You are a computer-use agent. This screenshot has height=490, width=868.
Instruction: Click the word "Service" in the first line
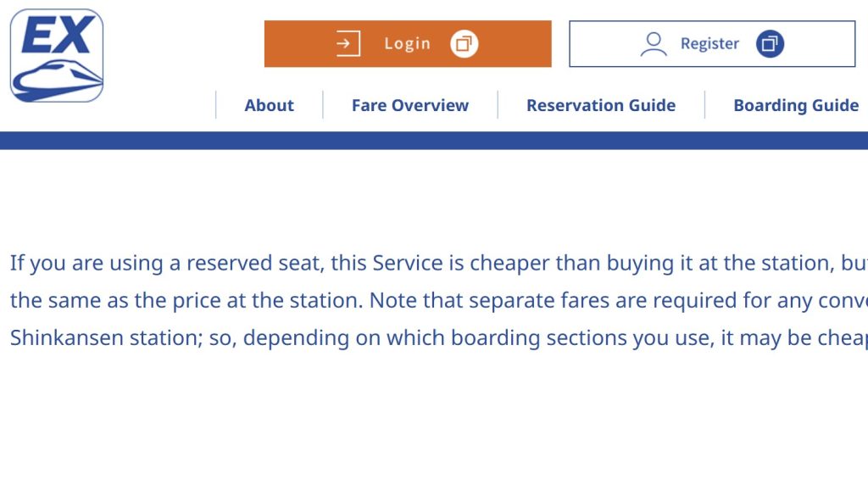[408, 263]
